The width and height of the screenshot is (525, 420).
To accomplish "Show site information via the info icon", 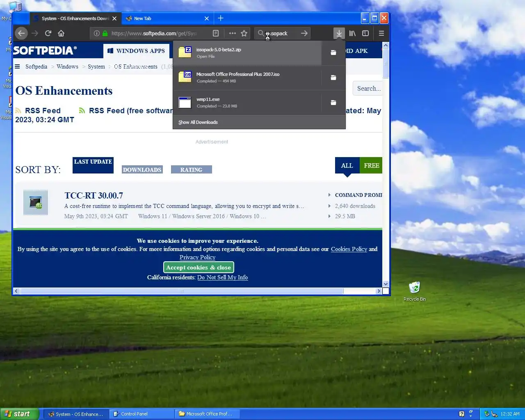I will click(x=97, y=33).
